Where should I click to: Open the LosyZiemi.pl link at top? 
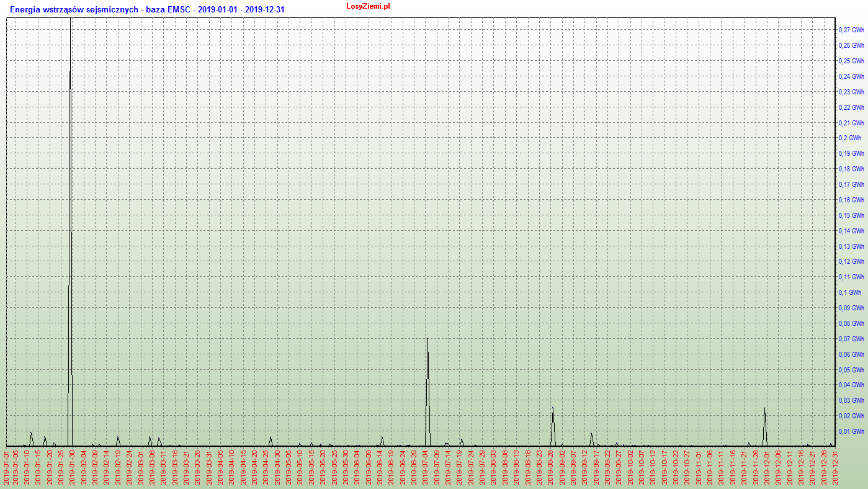368,6
